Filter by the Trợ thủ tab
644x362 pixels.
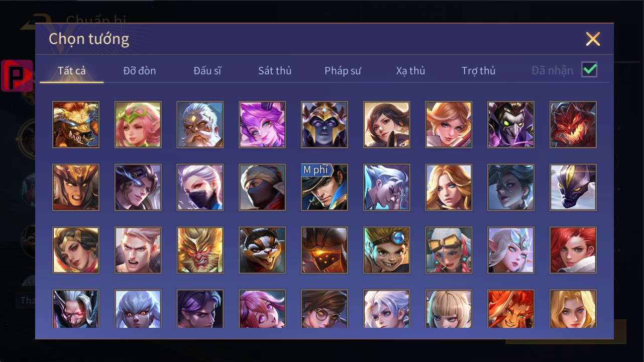[x=479, y=71]
